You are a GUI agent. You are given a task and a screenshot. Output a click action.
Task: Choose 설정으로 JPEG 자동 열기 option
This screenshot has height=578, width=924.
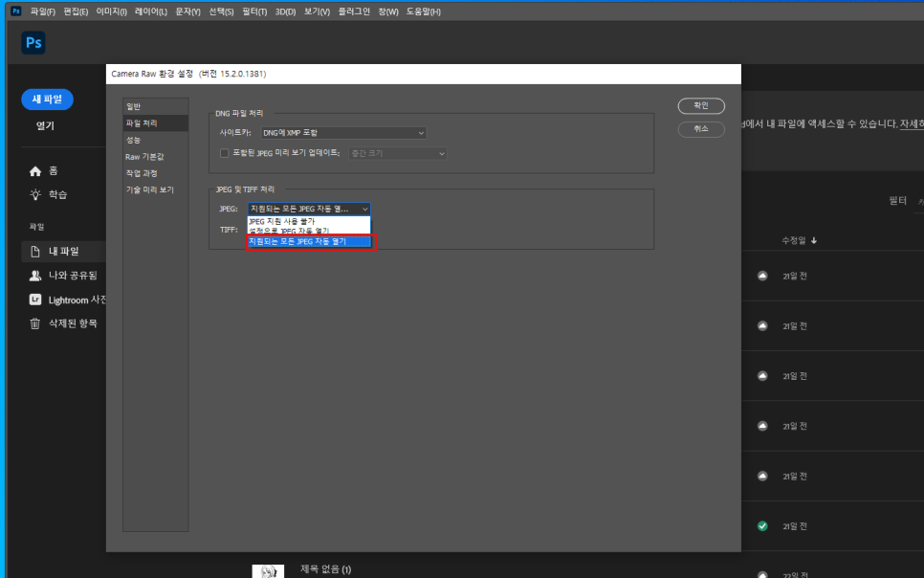point(309,231)
